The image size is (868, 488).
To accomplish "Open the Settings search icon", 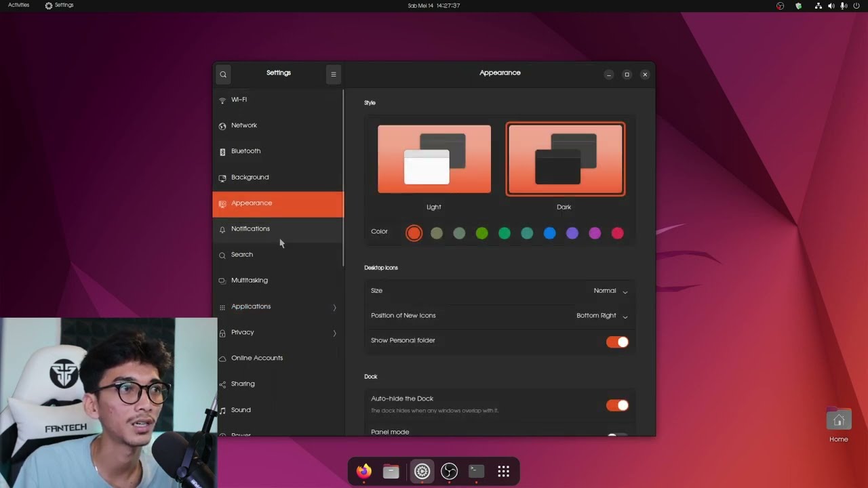I will pyautogui.click(x=223, y=74).
